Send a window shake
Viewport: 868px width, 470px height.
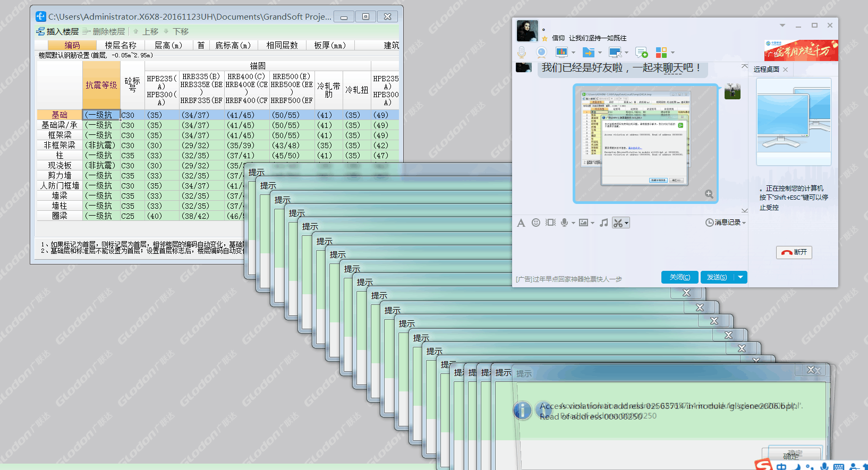click(551, 223)
